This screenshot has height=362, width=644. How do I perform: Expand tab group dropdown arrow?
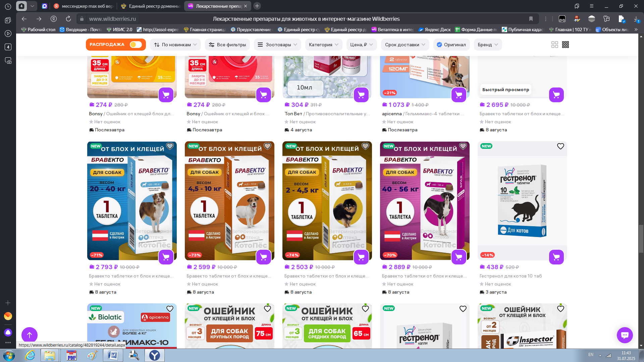point(32,6)
